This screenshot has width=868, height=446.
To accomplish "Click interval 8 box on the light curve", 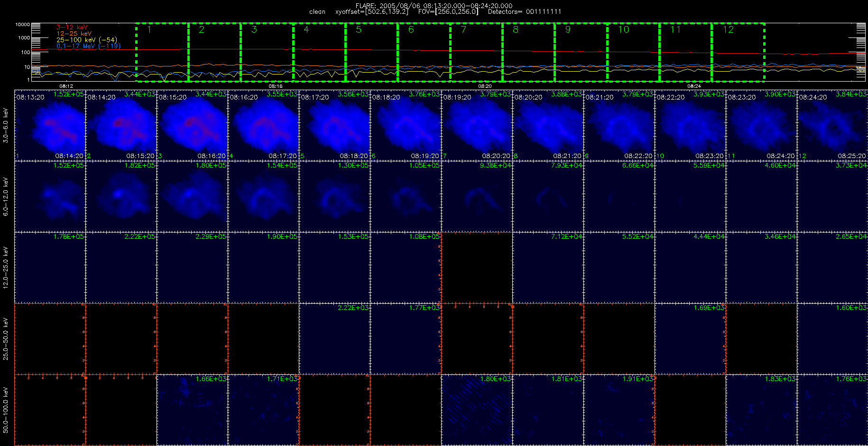I will tap(529, 52).
